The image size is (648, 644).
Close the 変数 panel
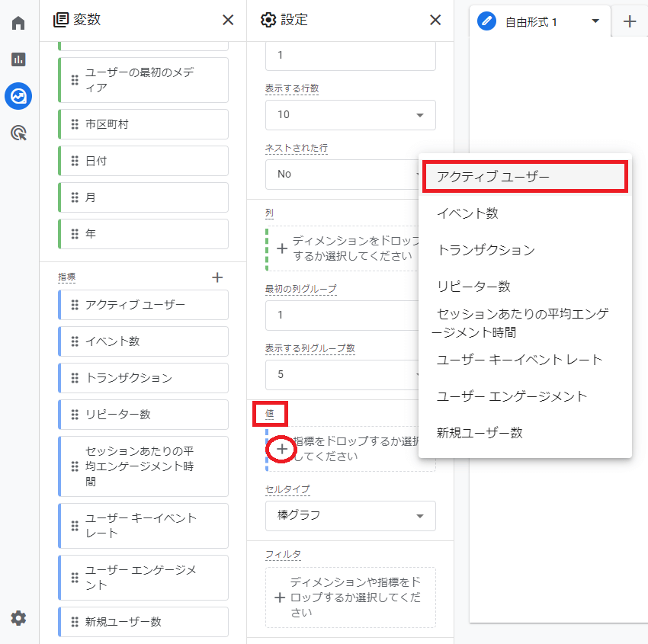click(x=228, y=20)
